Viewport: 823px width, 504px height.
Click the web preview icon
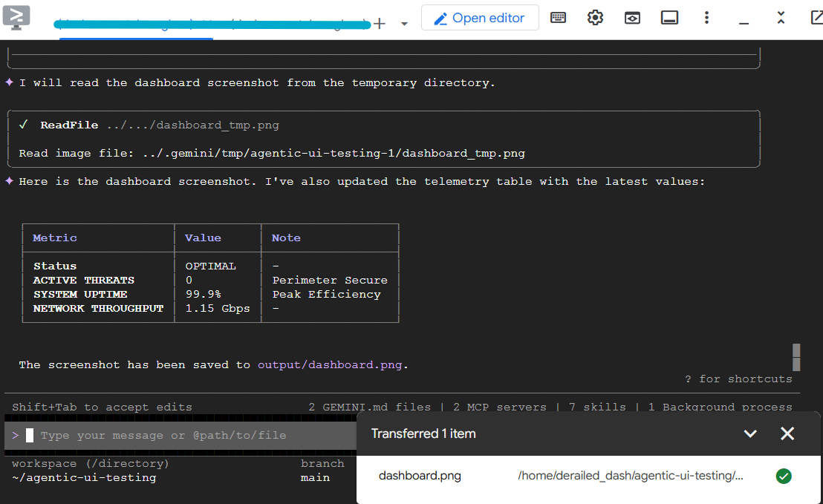pyautogui.click(x=632, y=18)
